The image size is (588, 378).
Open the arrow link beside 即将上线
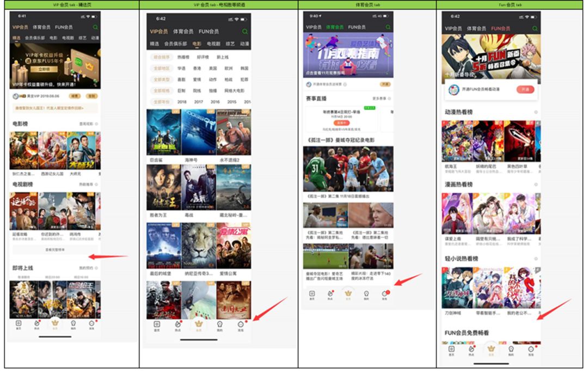pos(89,268)
